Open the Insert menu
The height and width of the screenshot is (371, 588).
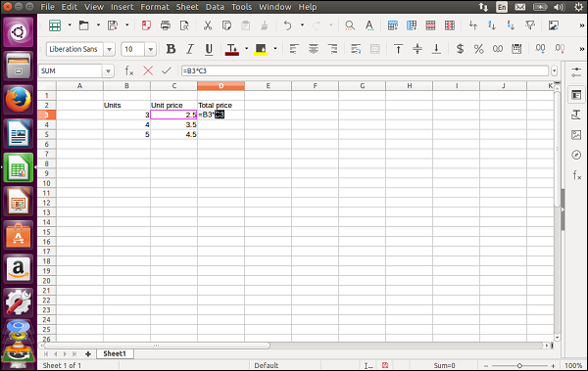coord(122,7)
